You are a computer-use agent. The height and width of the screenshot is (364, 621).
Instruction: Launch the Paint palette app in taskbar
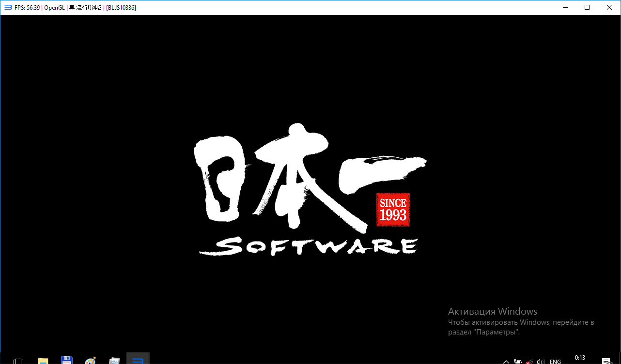91,361
